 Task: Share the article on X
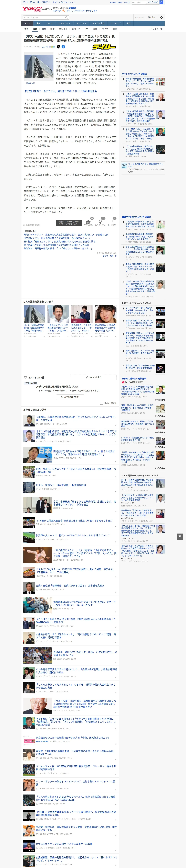click(x=59, y=47)
